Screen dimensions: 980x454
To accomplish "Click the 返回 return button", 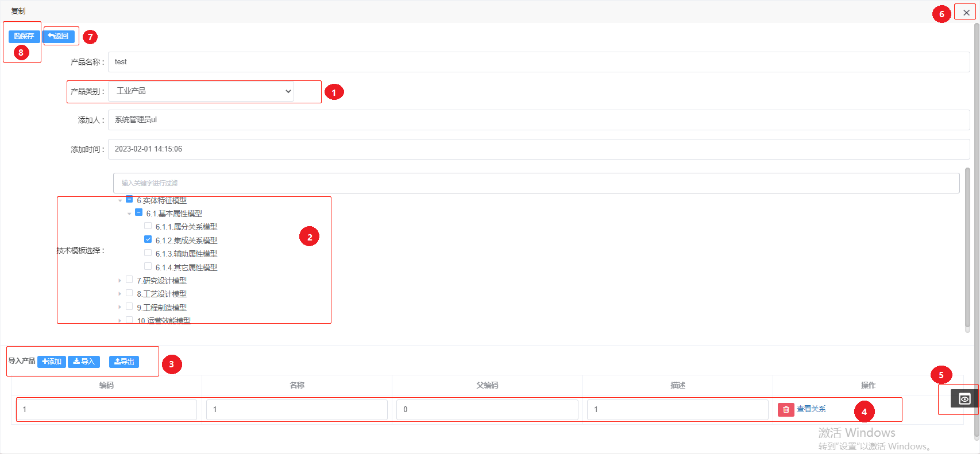I will pyautogui.click(x=59, y=36).
